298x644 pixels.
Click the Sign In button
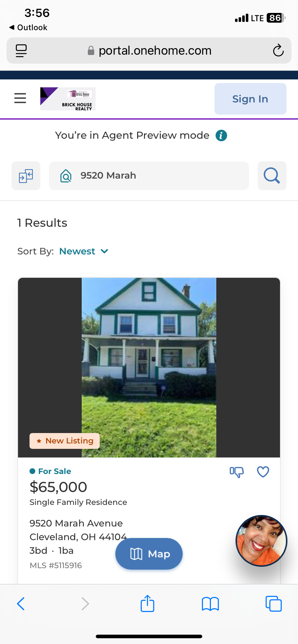point(250,99)
